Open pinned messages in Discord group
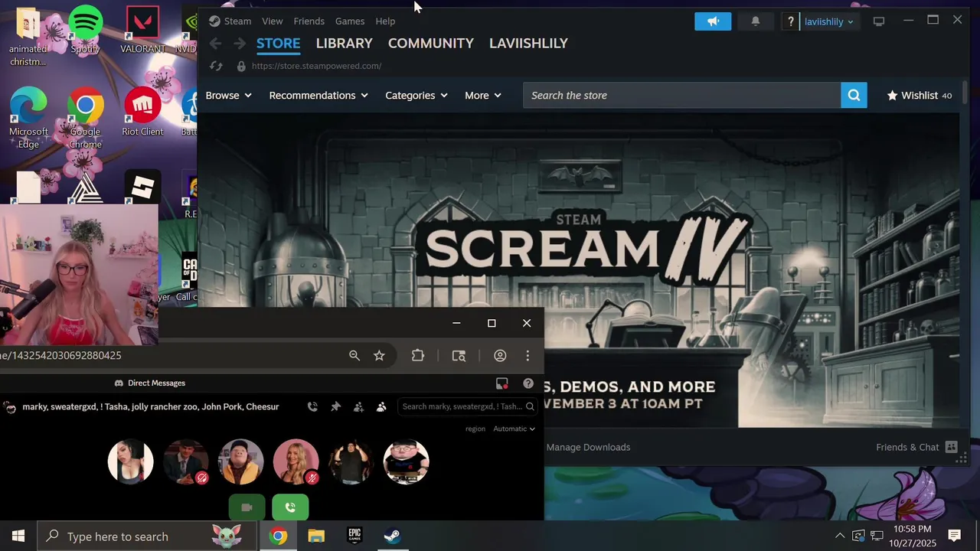Viewport: 980px width, 551px height. pos(335,406)
